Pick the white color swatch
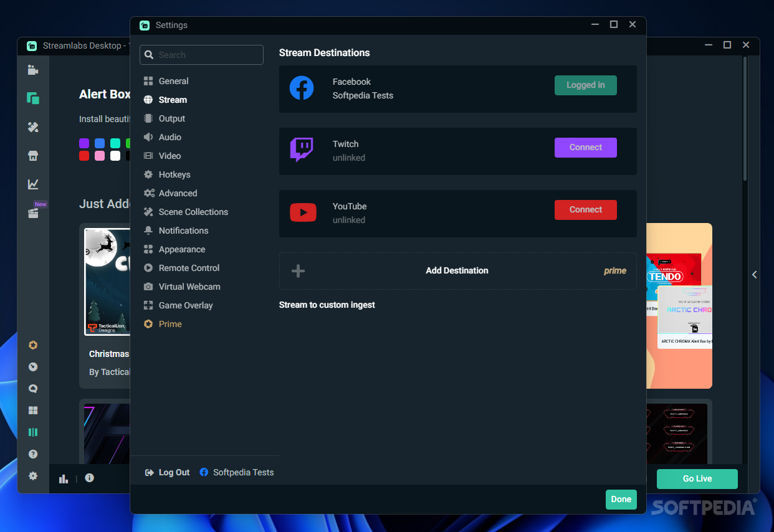The image size is (774, 532). click(x=115, y=156)
